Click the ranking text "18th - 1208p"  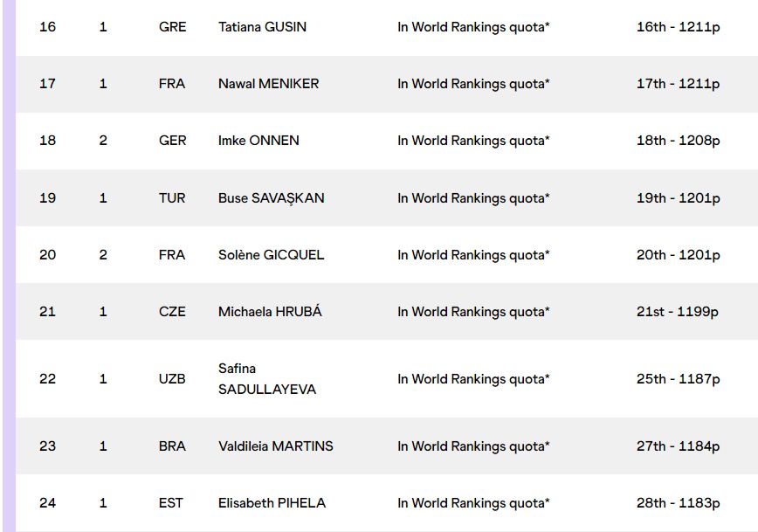click(x=678, y=141)
